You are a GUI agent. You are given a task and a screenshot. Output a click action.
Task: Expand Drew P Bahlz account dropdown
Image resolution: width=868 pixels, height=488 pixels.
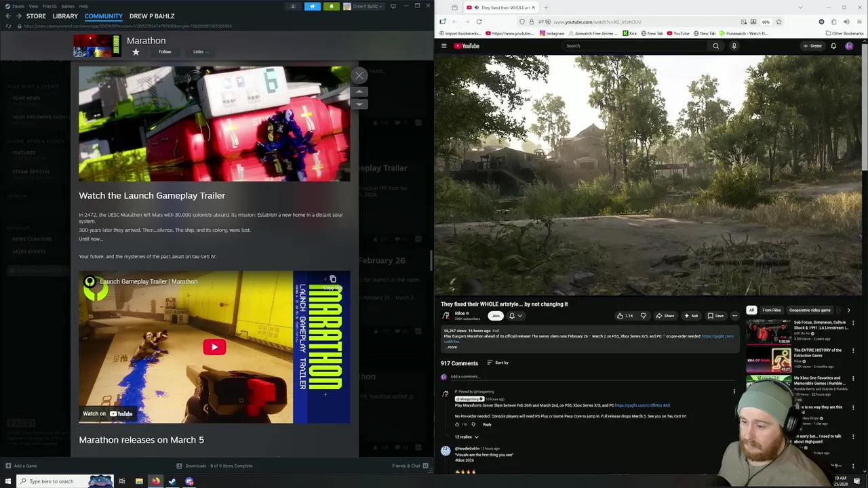point(365,6)
